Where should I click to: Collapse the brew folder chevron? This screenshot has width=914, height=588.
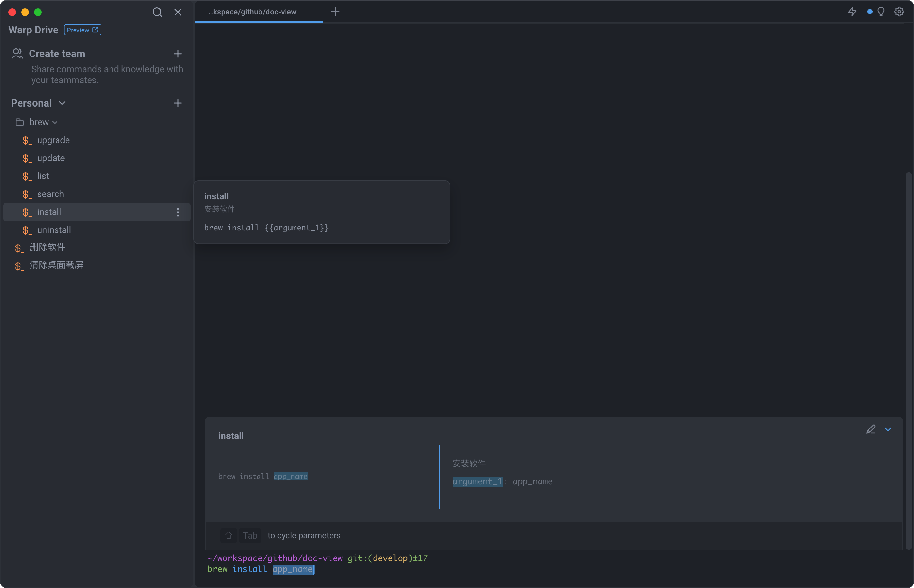pos(55,122)
